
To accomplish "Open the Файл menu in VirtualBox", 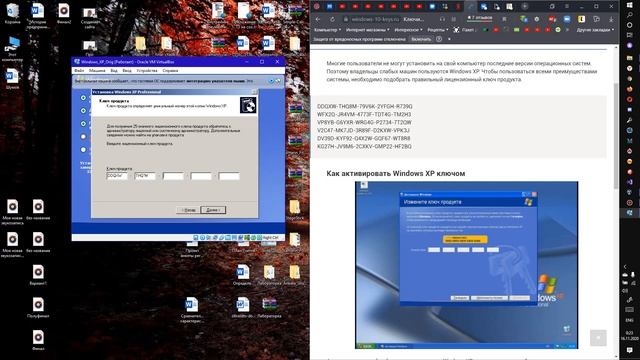I will (79, 71).
